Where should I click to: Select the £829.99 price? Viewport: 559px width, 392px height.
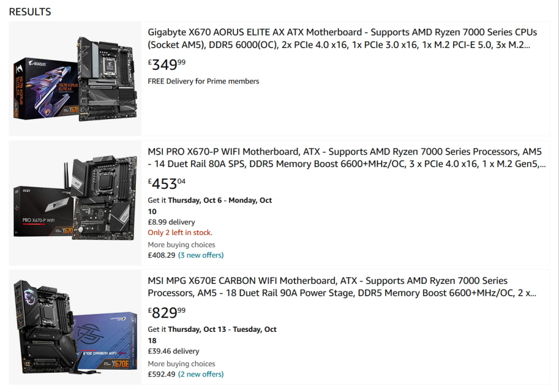point(167,313)
